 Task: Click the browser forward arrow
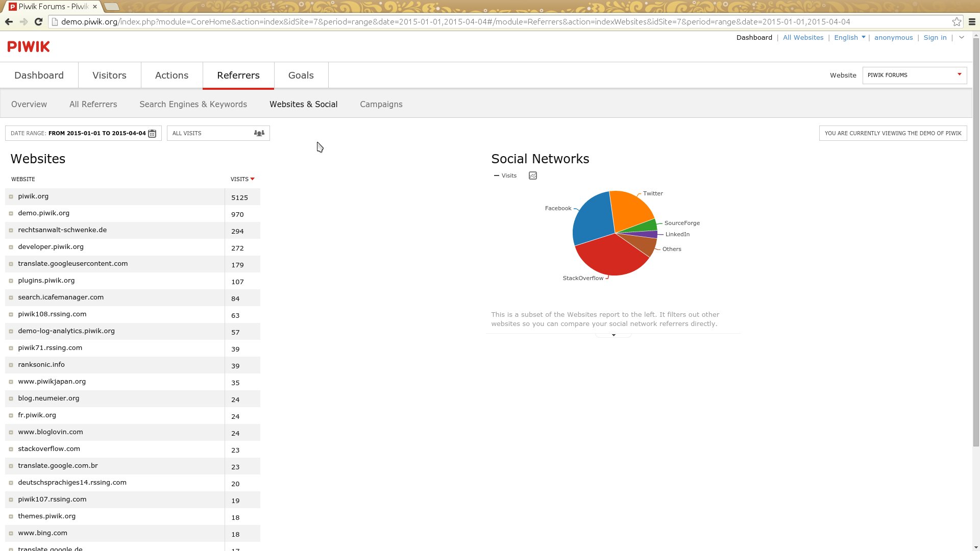(x=23, y=22)
